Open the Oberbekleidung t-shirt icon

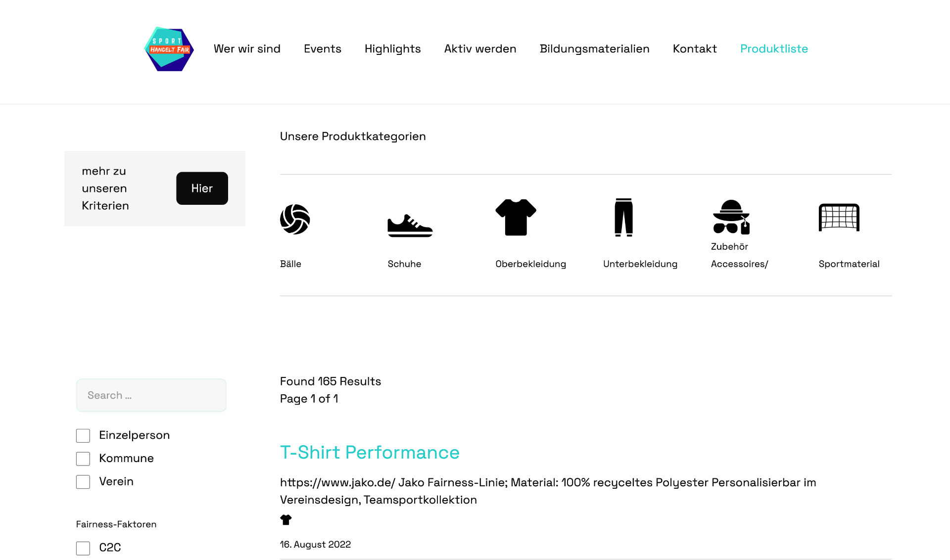click(x=516, y=217)
